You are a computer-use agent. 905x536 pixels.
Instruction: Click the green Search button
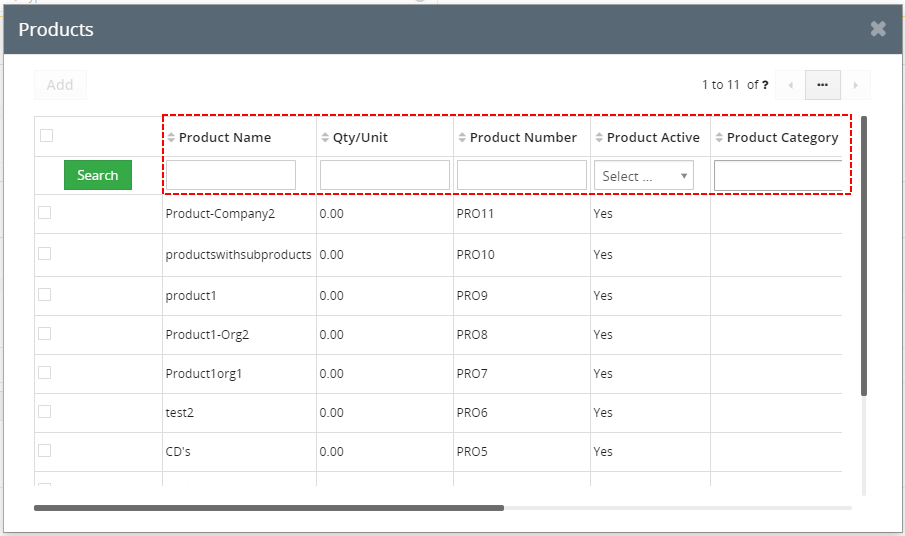click(x=98, y=175)
